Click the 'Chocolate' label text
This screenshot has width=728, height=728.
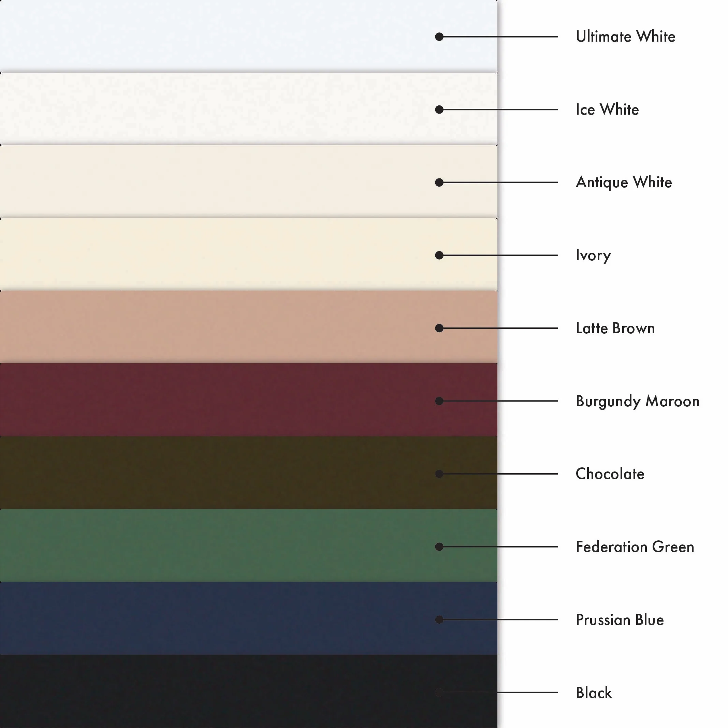click(610, 474)
